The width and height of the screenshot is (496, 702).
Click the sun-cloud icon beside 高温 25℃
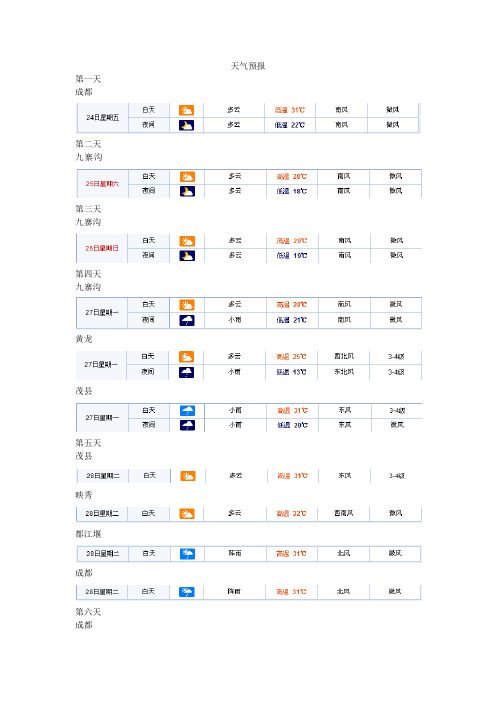(186, 357)
